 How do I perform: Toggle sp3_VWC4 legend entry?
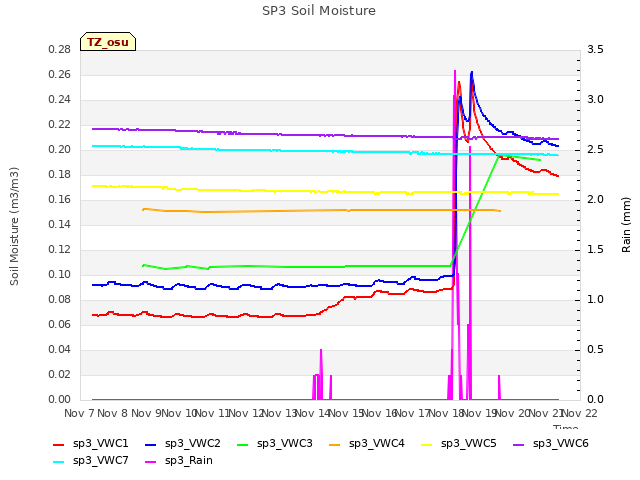(367, 444)
